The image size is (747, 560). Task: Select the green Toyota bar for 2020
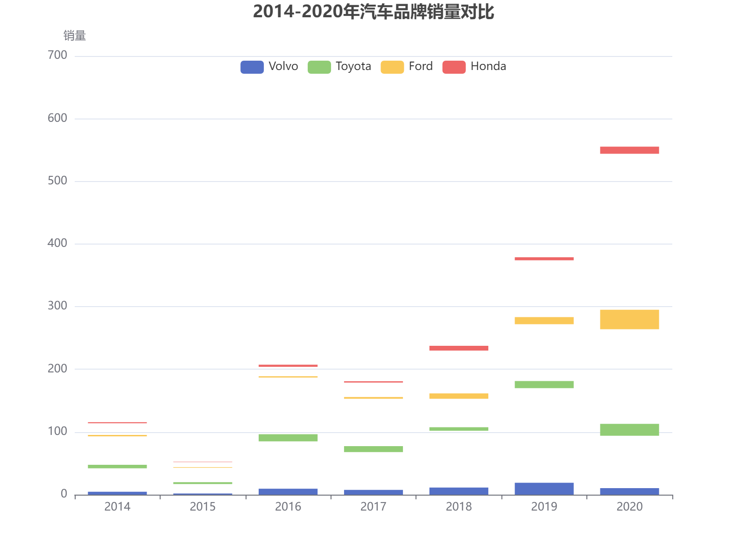[x=629, y=430]
